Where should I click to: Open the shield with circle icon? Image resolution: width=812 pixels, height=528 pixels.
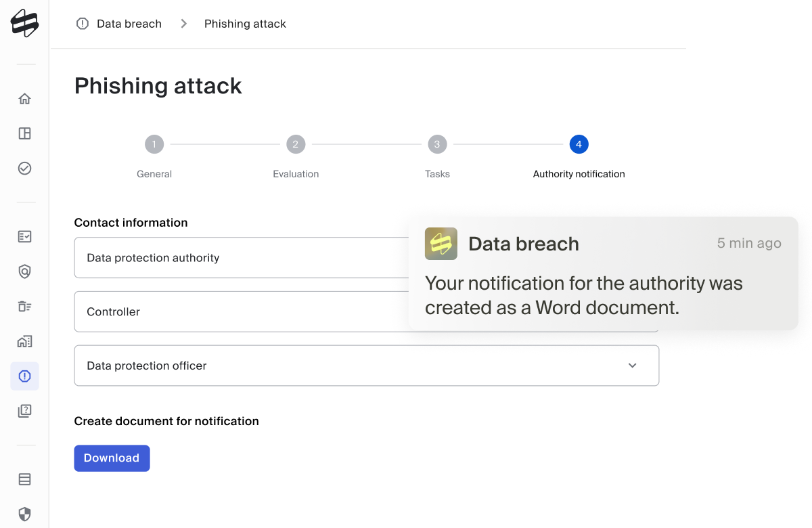coord(24,271)
